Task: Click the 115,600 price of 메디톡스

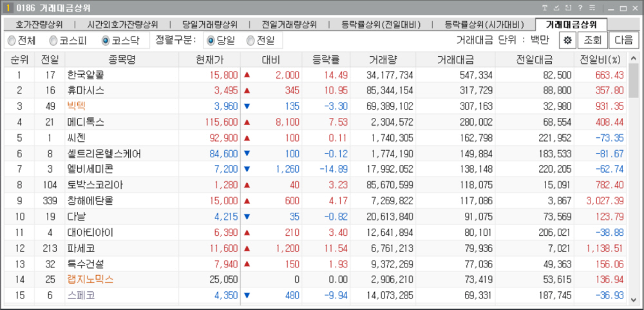Action: [x=222, y=122]
